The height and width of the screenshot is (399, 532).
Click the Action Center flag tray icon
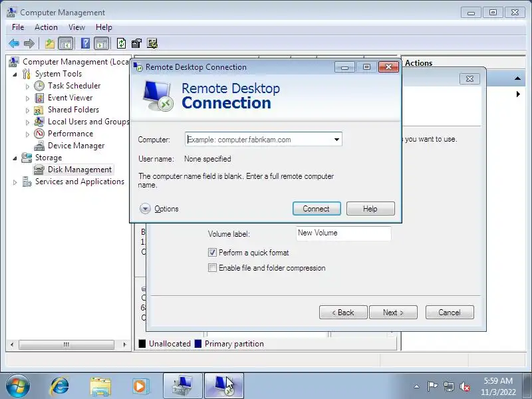click(432, 386)
